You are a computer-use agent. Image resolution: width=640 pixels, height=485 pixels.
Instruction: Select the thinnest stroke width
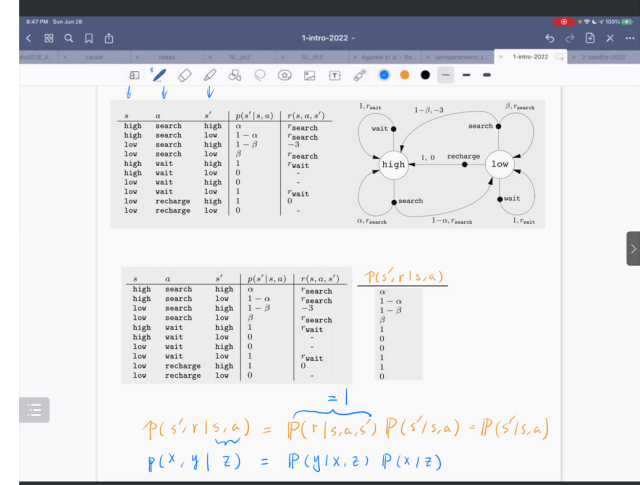(445, 75)
